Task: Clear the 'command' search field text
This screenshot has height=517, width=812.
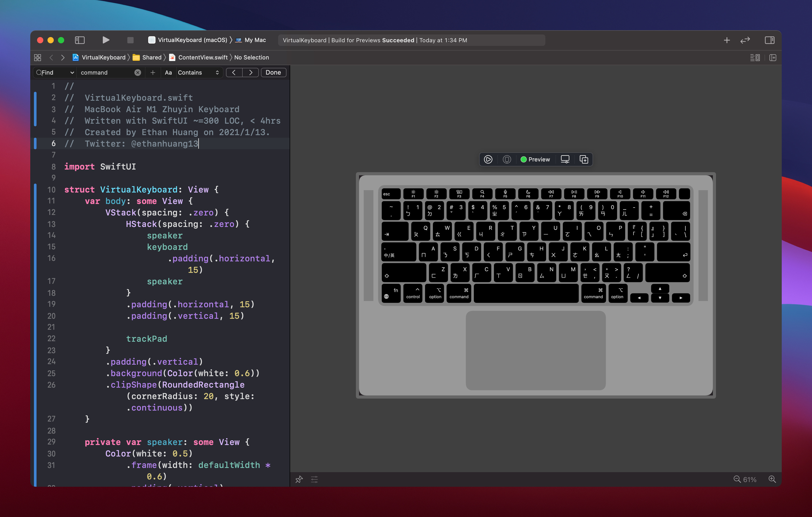Action: click(x=138, y=73)
